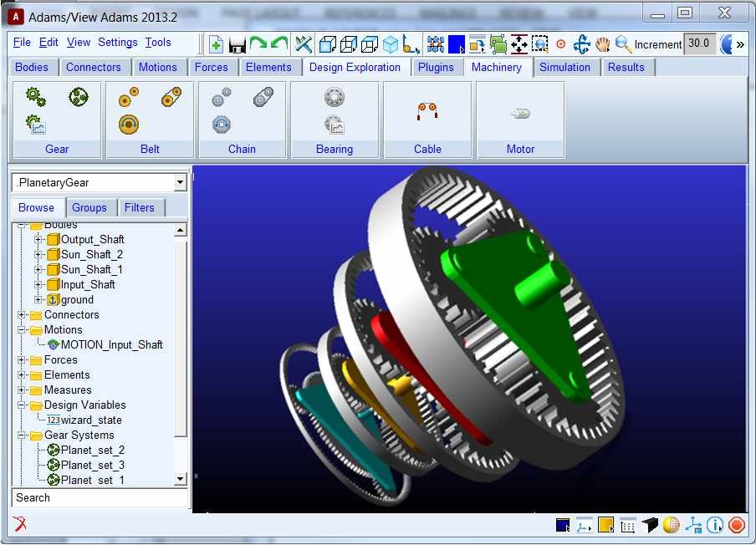This screenshot has height=545, width=756.
Task: Expand the Output_Shaft body node
Action: pyautogui.click(x=38, y=240)
